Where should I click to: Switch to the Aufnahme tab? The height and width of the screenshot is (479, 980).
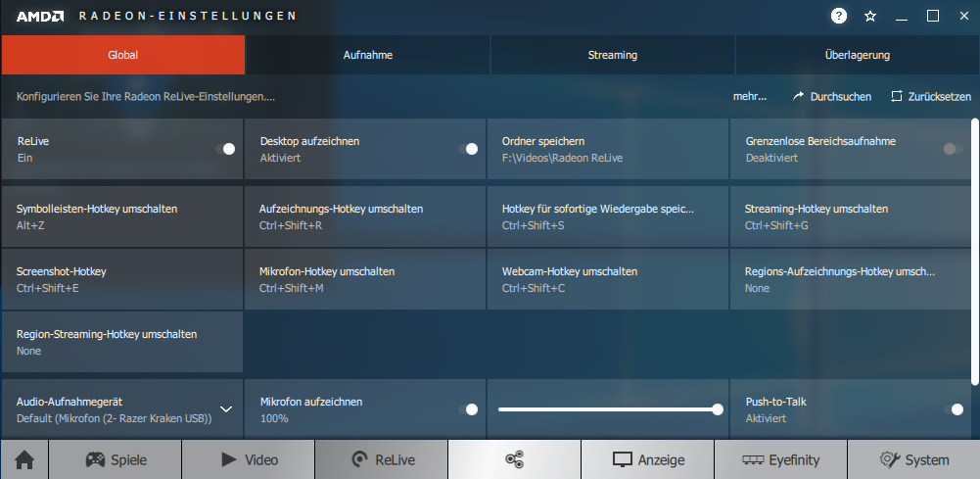coord(367,55)
